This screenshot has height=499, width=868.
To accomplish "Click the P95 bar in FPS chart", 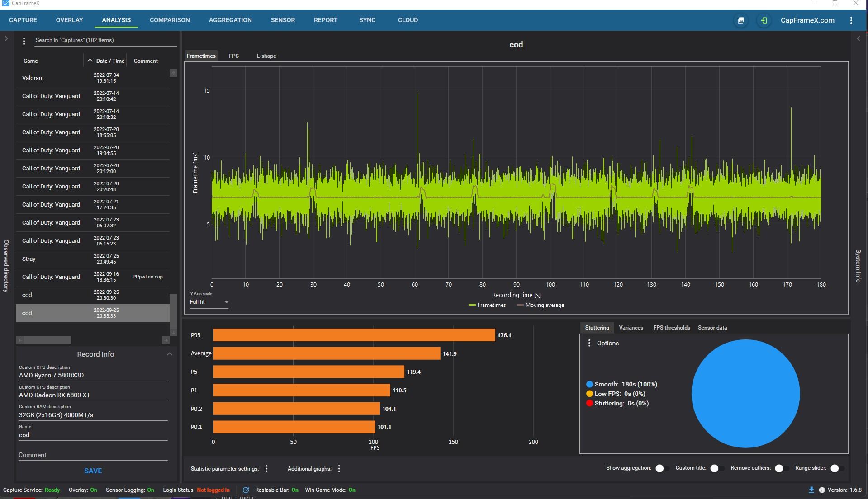I will (x=354, y=335).
